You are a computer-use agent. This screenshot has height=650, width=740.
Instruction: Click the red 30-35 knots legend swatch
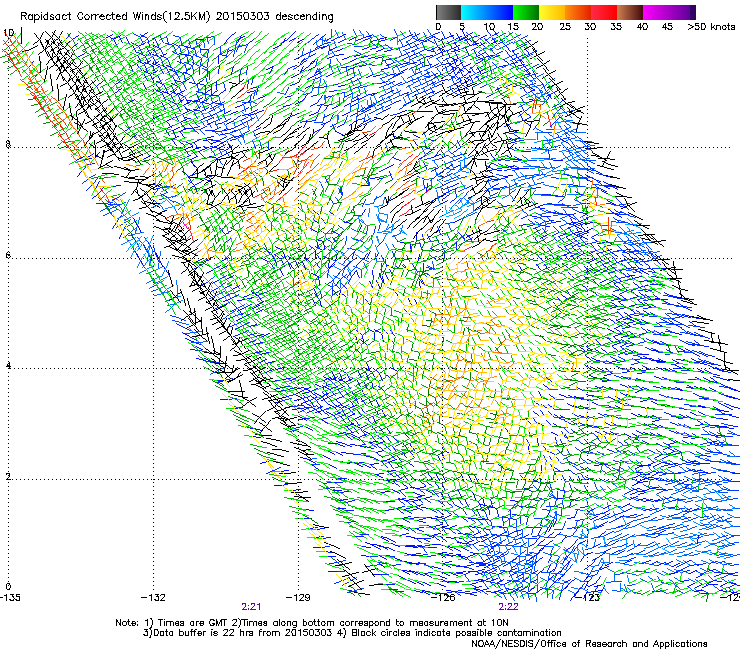(604, 12)
